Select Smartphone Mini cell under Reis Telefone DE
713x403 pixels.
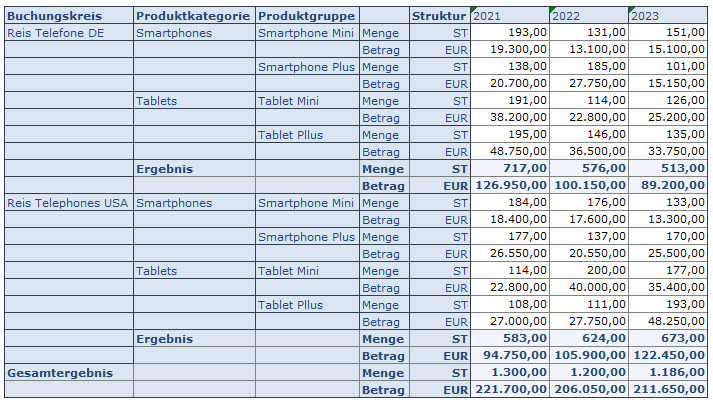[307, 33]
